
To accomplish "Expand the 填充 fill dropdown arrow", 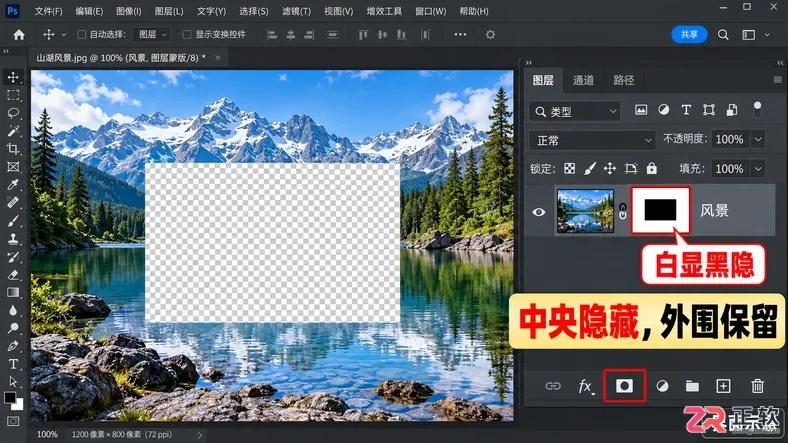I will 758,169.
